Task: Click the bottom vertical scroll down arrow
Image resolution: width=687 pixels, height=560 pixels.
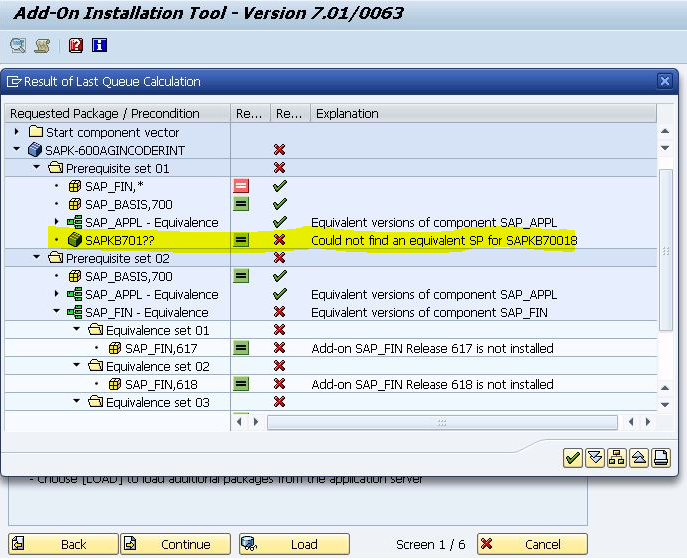Action: coord(665,404)
